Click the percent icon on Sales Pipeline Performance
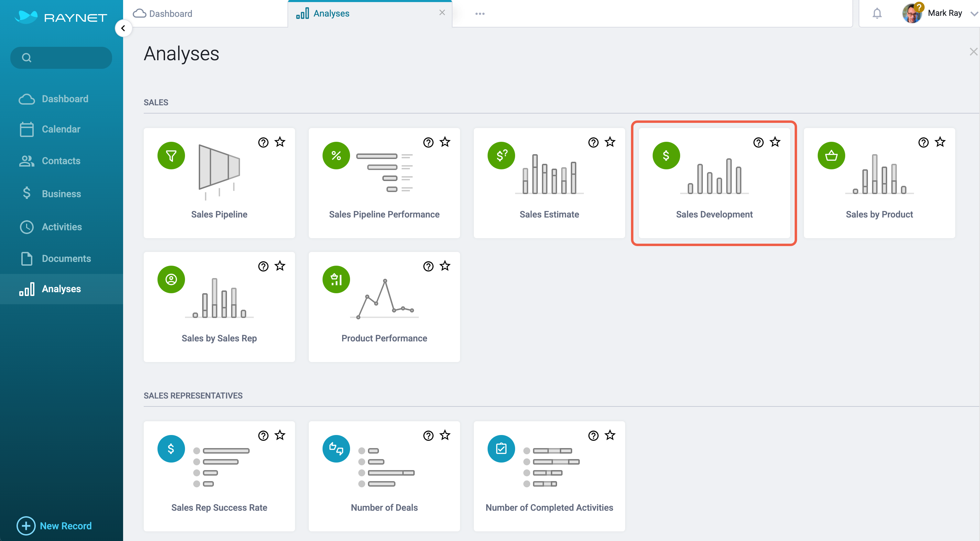Viewport: 980px width, 541px height. tap(336, 156)
